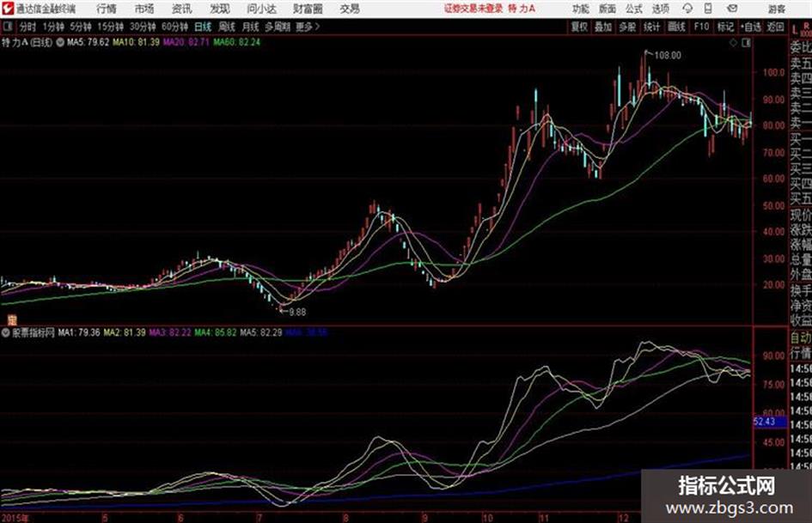
Task: Open the F10 company info button
Action: 701,27
